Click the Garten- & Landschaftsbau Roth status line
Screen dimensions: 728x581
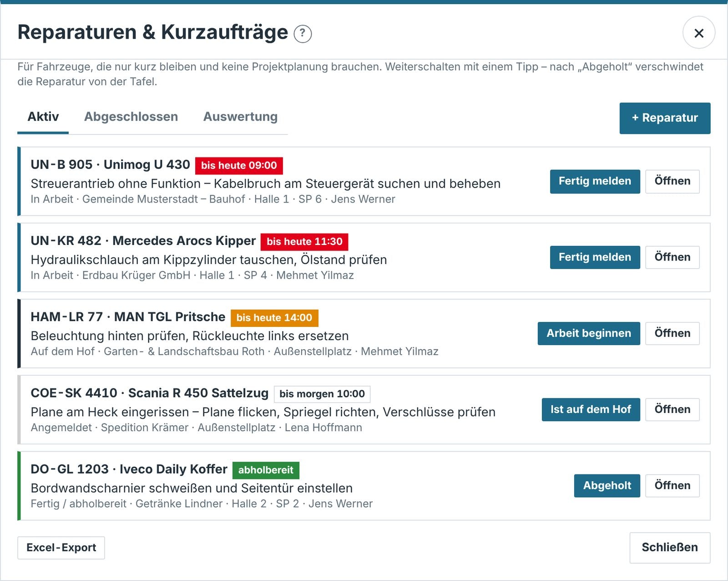234,352
